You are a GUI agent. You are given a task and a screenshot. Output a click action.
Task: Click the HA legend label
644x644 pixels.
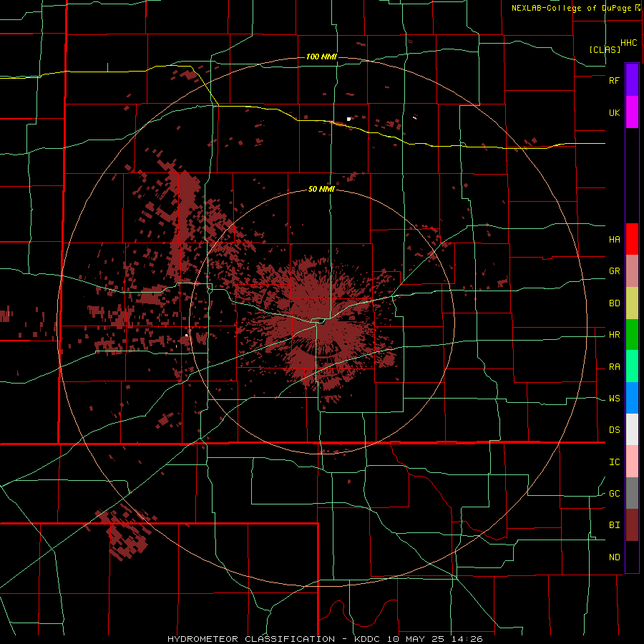[x=614, y=240]
